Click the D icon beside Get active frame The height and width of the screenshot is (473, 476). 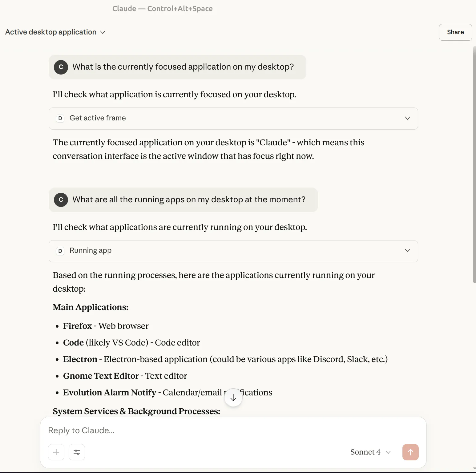60,118
